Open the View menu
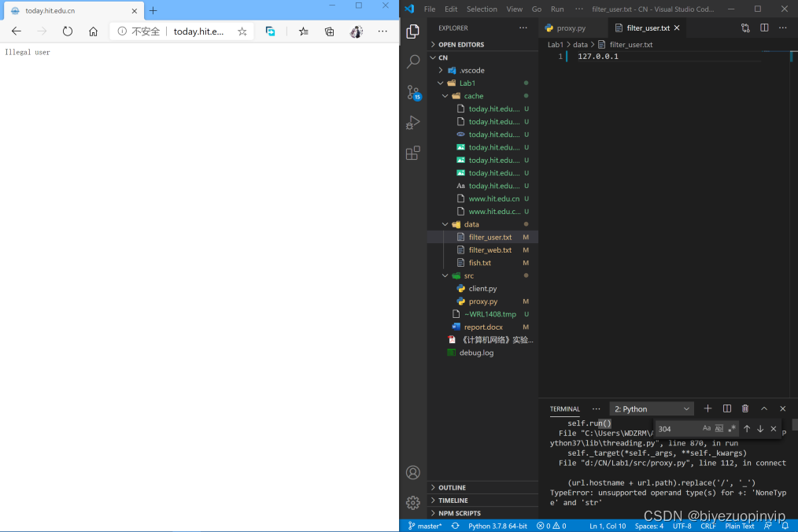The image size is (798, 532). 514,9
